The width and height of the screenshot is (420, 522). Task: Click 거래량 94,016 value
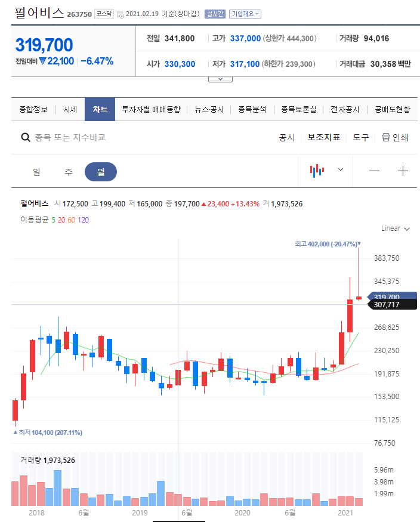(376, 38)
